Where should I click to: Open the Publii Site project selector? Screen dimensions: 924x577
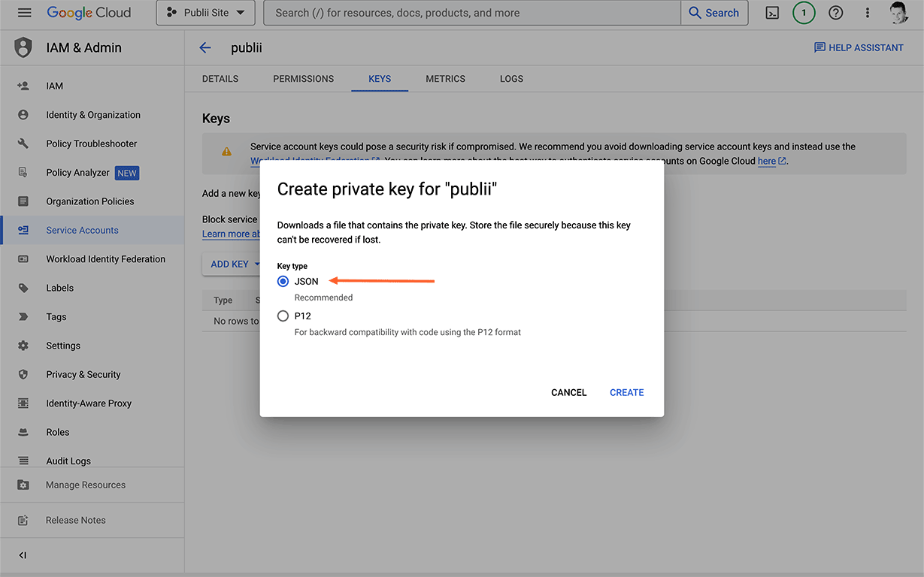[x=205, y=12]
